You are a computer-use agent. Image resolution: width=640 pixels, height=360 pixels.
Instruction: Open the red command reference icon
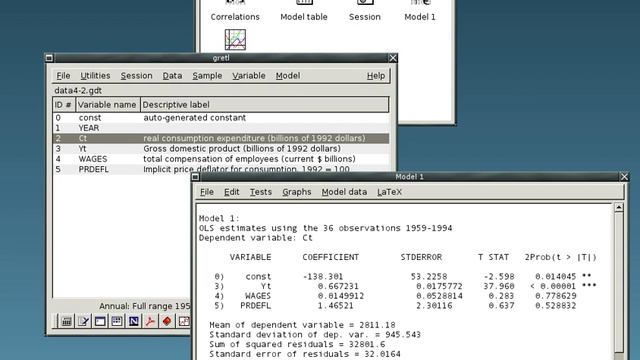tap(167, 322)
